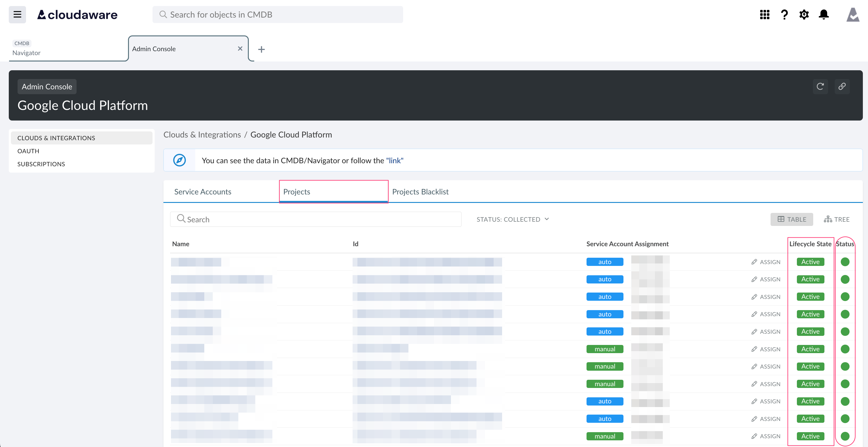Screen dimensions: 868x447
Task: Toggle the first row's auto assignment pill
Action: (x=604, y=262)
